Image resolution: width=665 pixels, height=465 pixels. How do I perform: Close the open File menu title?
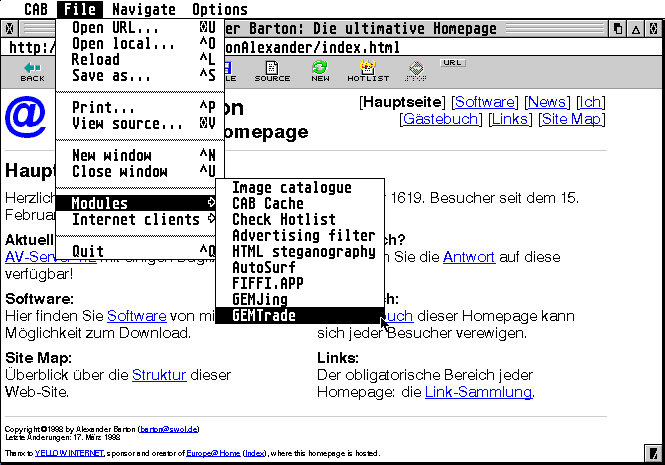click(80, 9)
